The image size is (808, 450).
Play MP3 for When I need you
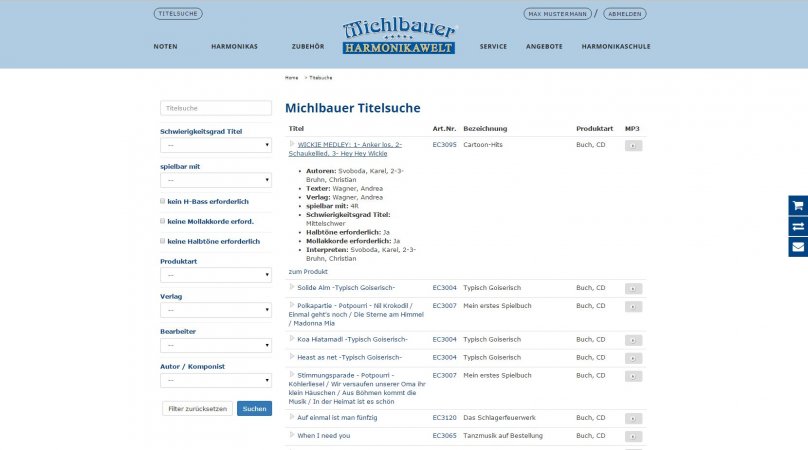click(633, 437)
